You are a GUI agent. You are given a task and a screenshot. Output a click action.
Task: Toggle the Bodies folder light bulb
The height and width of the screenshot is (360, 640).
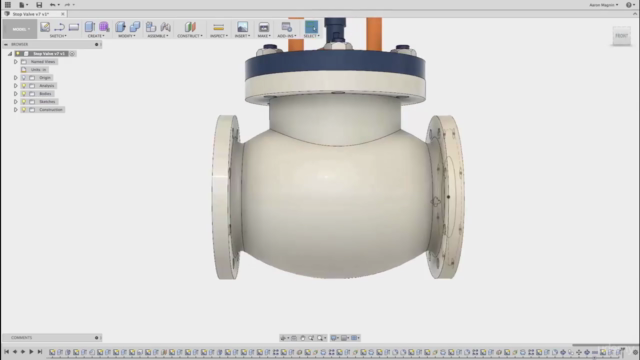point(24,93)
